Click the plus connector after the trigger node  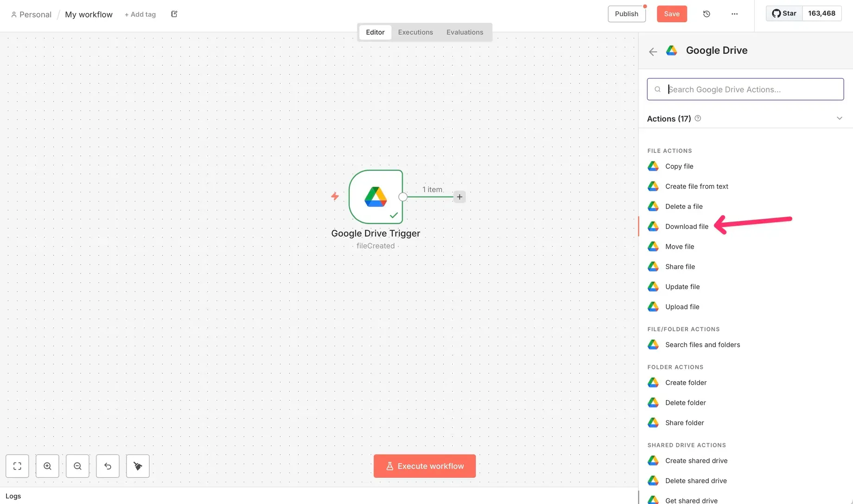pos(459,197)
